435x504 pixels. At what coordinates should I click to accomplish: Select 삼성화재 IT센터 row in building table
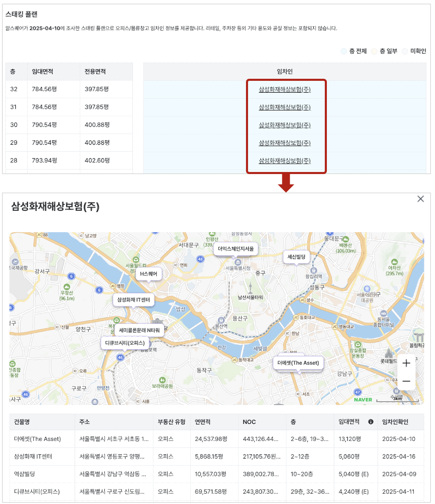(217, 457)
